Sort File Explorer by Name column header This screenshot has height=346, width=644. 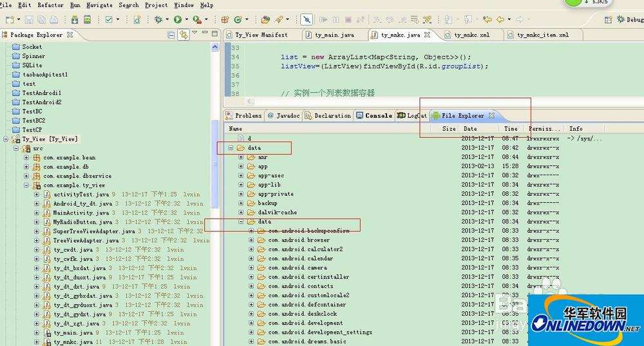pos(235,129)
